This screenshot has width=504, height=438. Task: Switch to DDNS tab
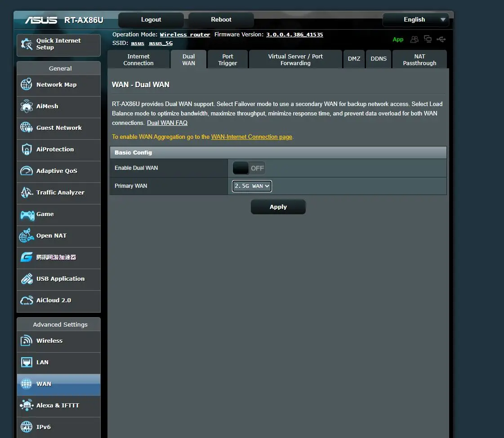(379, 59)
